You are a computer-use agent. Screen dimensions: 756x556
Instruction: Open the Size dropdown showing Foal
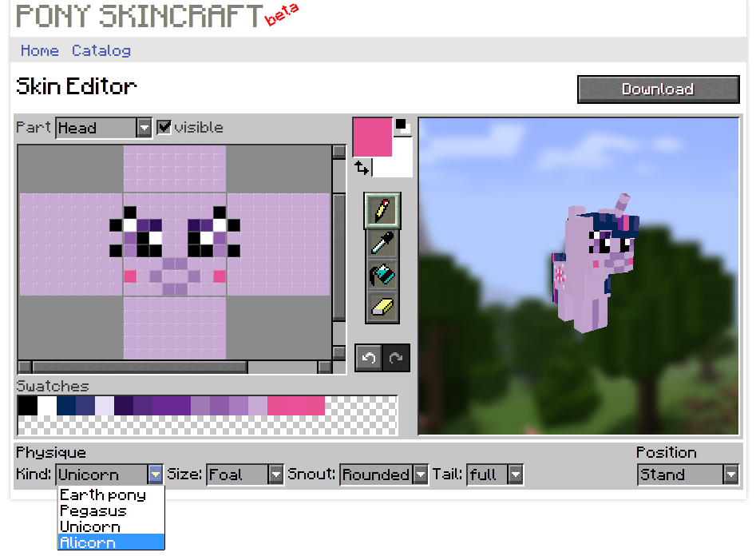[244, 475]
